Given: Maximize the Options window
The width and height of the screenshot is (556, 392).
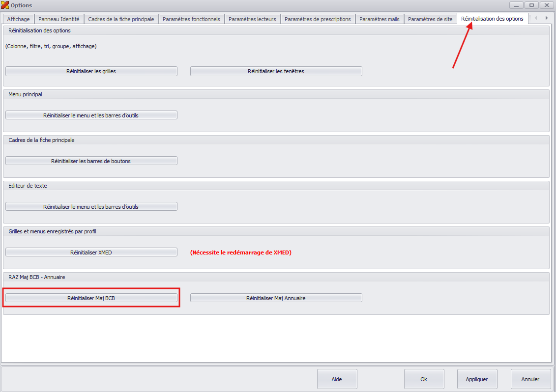Looking at the screenshot, I should coord(531,5).
